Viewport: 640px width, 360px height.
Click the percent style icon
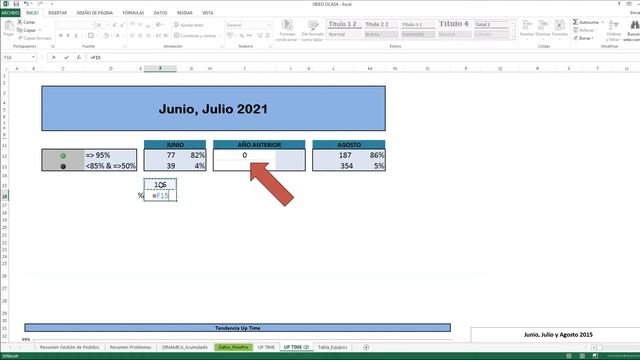(242, 36)
